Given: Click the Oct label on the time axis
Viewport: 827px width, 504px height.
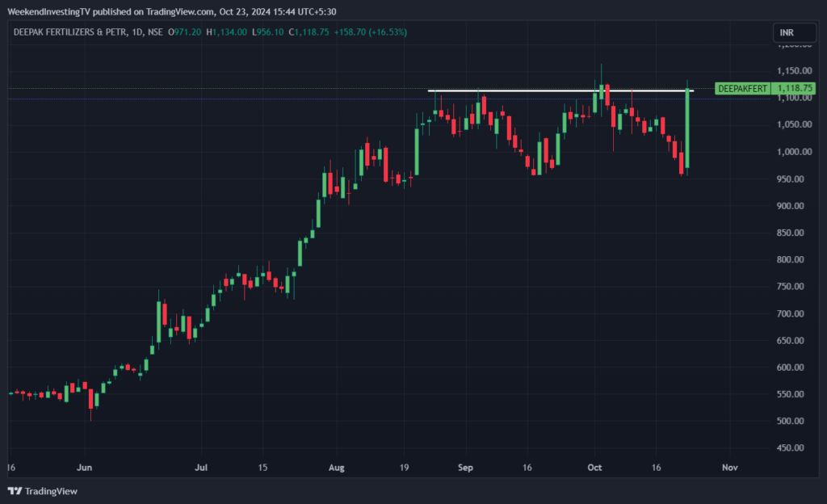Looking at the screenshot, I should 595,468.
